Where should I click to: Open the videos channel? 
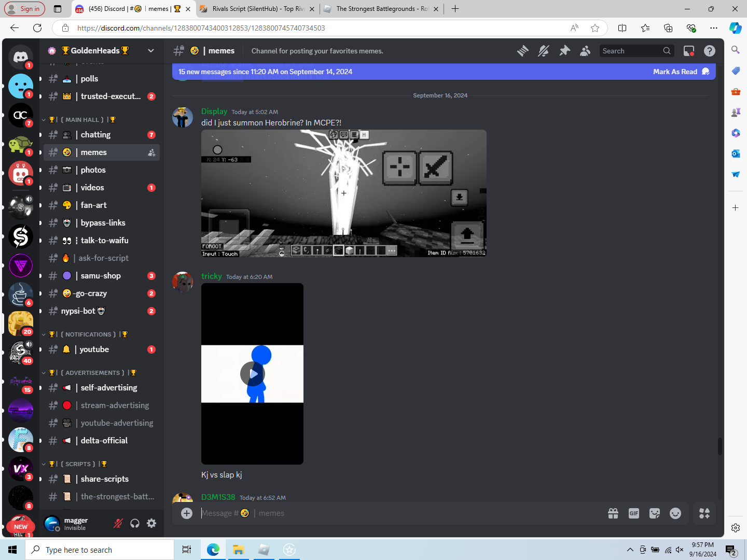102,188
